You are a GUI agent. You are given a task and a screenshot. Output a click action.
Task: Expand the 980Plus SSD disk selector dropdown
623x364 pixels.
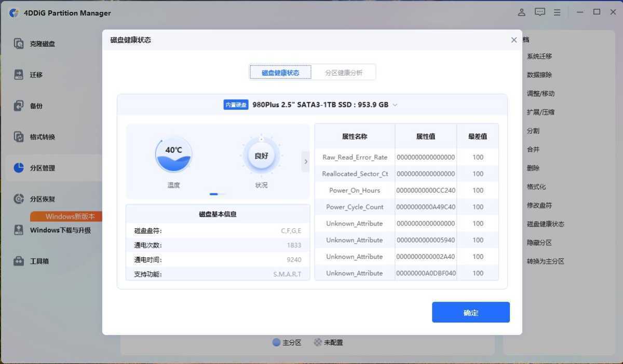coord(395,104)
